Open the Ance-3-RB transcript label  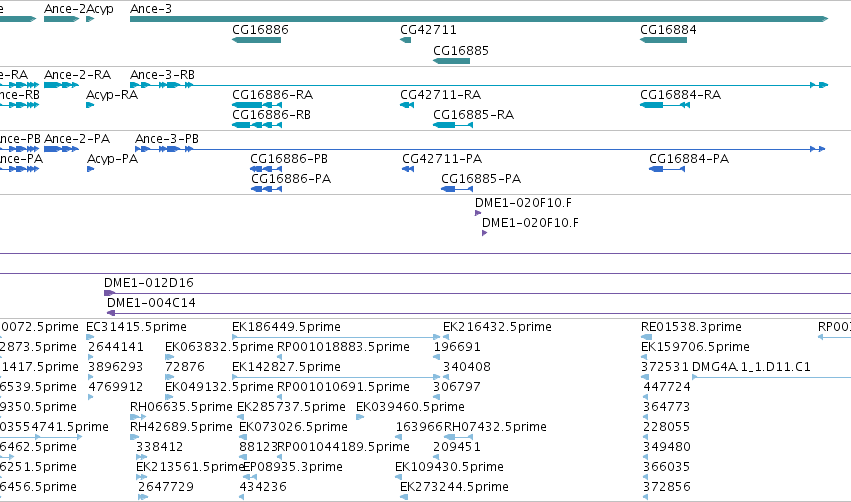[162, 74]
